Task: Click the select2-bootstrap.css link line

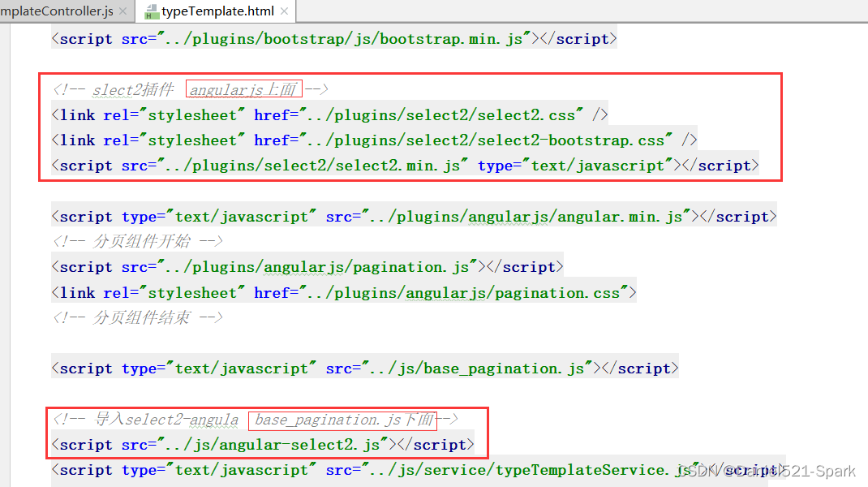Action: tap(374, 140)
